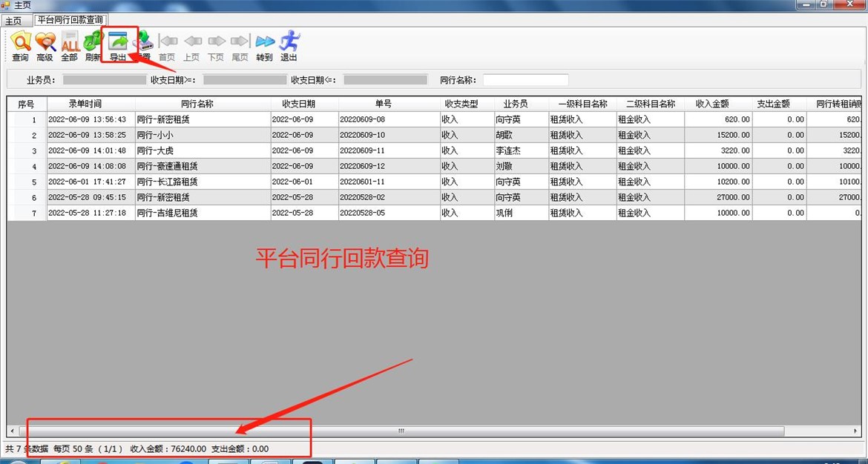Select row number 1 header cell

[x=27, y=119]
